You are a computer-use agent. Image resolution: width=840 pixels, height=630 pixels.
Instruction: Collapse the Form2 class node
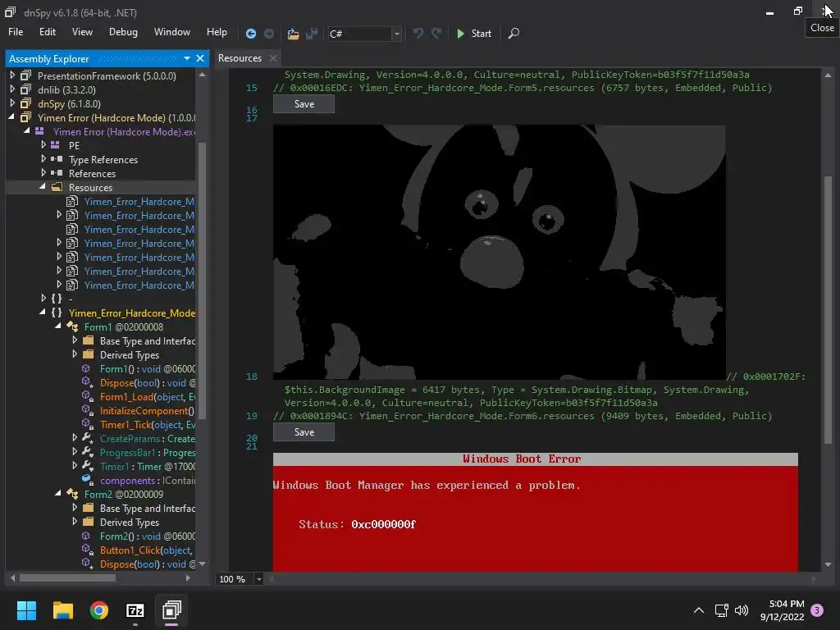click(58, 493)
